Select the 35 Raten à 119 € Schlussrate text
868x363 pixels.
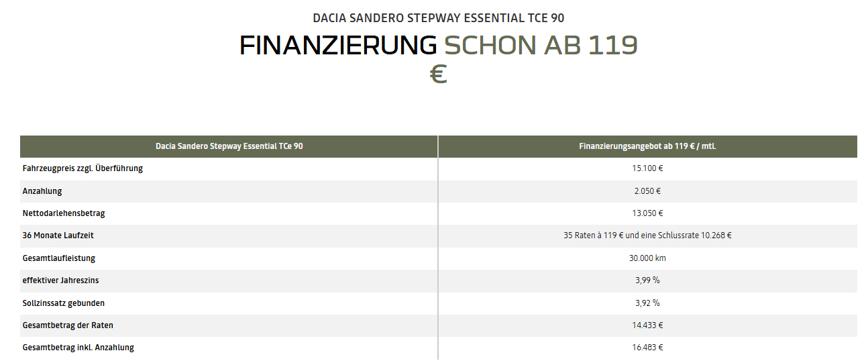[x=647, y=236]
